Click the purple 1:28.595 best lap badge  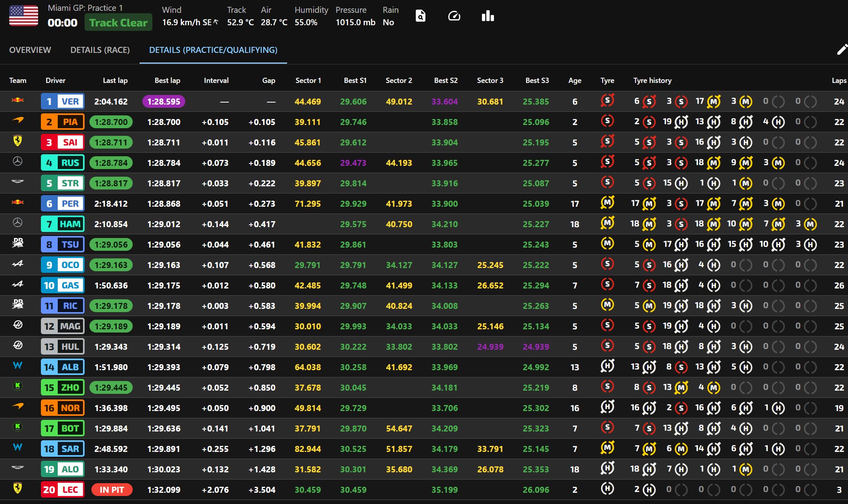pos(164,101)
